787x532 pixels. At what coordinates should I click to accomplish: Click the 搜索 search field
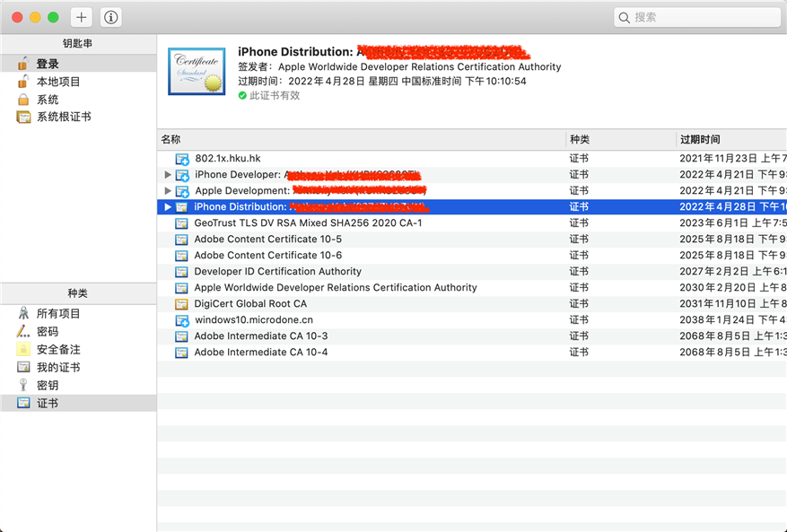point(697,18)
